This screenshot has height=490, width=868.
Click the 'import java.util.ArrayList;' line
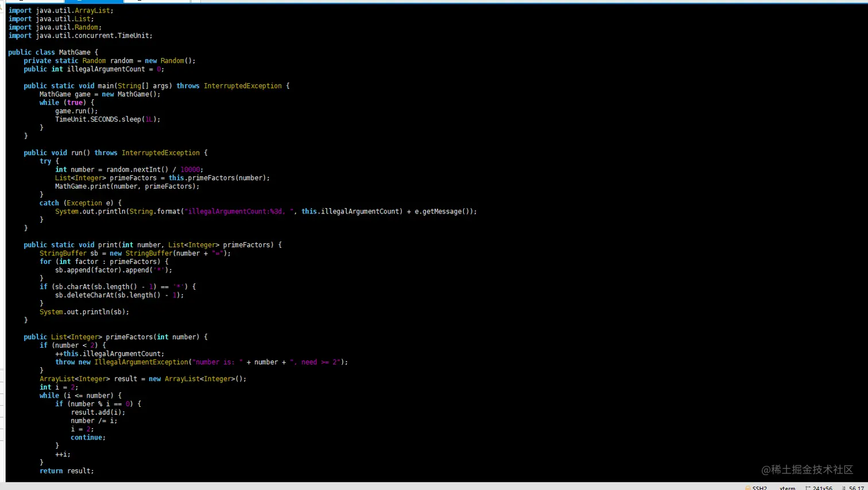(x=61, y=10)
